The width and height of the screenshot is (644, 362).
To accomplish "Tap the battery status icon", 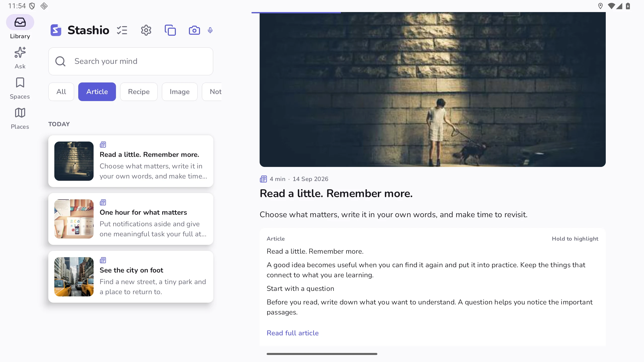I will (628, 6).
